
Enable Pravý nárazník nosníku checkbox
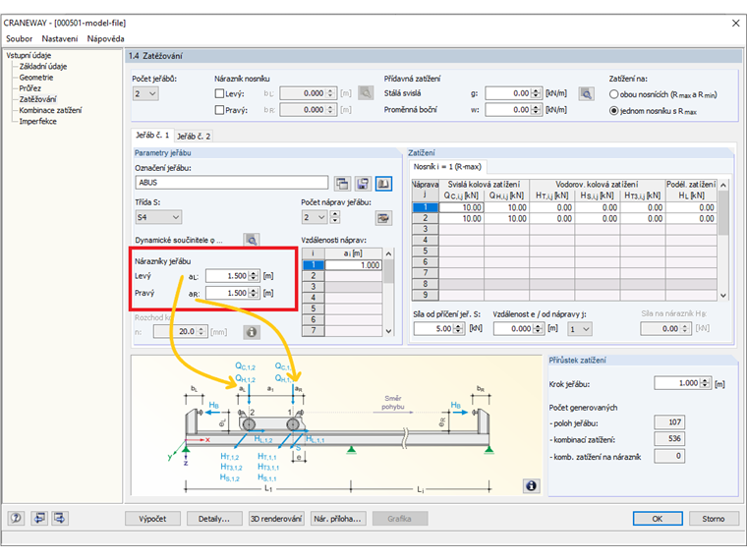click(x=219, y=110)
